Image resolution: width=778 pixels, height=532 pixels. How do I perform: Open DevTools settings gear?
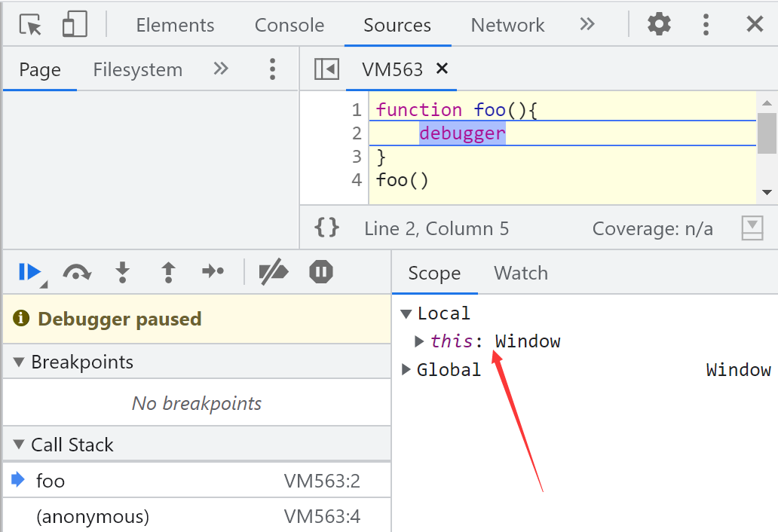click(x=659, y=25)
